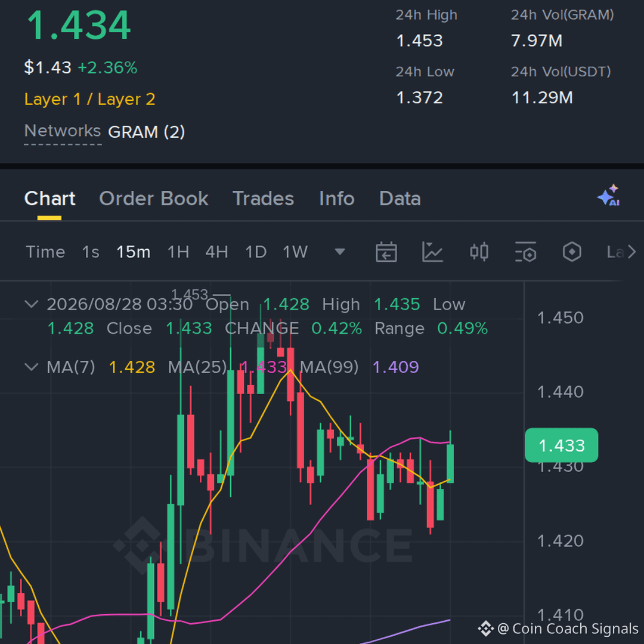Open the calendar date jump icon
Viewport: 644px width, 644px height.
point(386,252)
